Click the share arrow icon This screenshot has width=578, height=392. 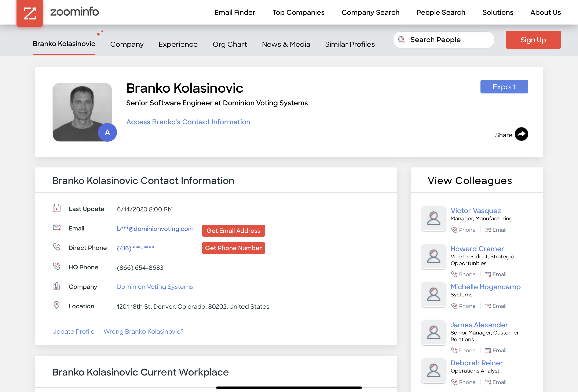521,134
